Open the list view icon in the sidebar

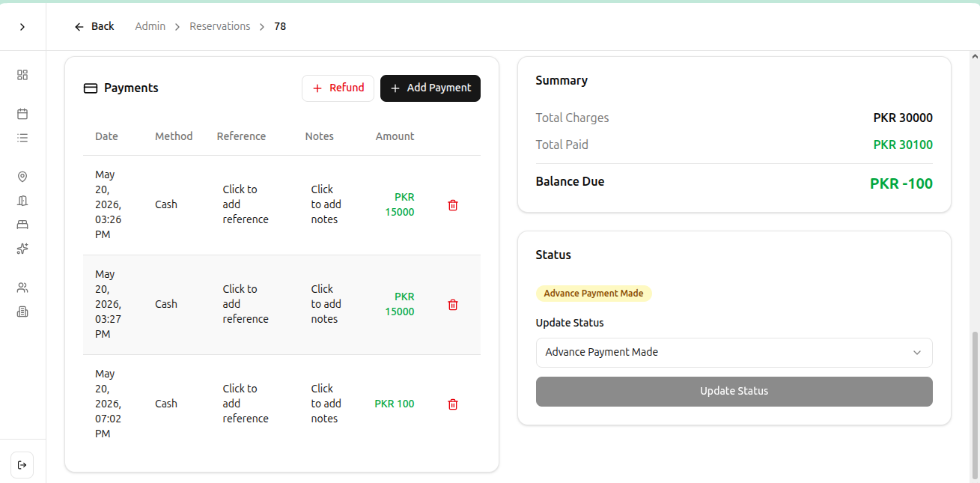tap(22, 138)
